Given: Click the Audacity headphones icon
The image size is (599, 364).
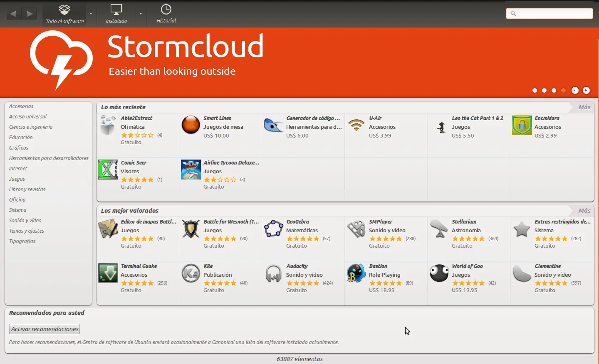Looking at the screenshot, I should tap(274, 273).
